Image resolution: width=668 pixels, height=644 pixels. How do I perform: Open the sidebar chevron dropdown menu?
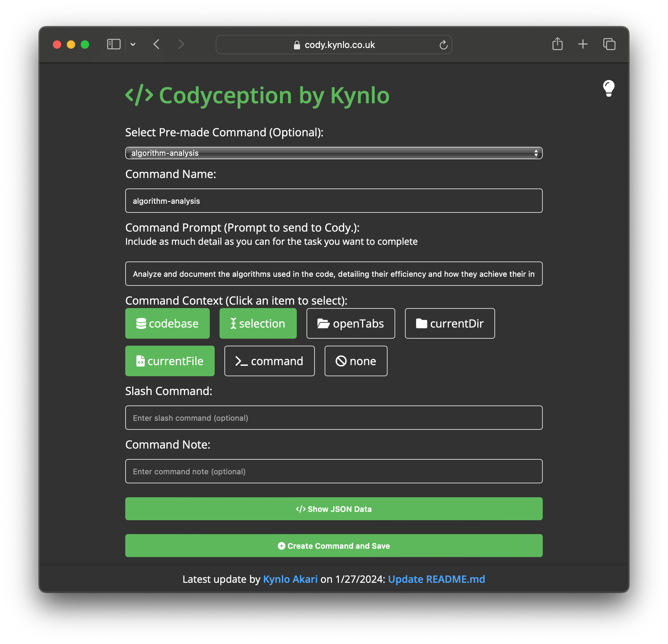[133, 45]
